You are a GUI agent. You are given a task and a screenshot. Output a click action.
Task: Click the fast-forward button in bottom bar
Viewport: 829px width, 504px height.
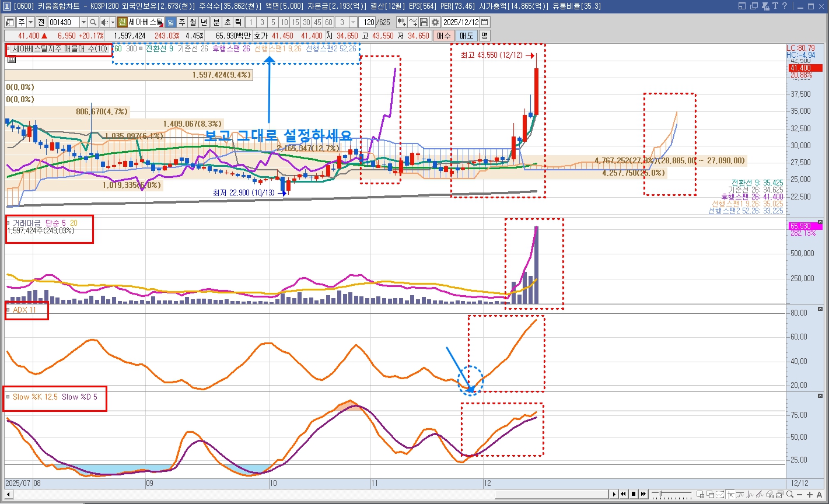tap(643, 494)
